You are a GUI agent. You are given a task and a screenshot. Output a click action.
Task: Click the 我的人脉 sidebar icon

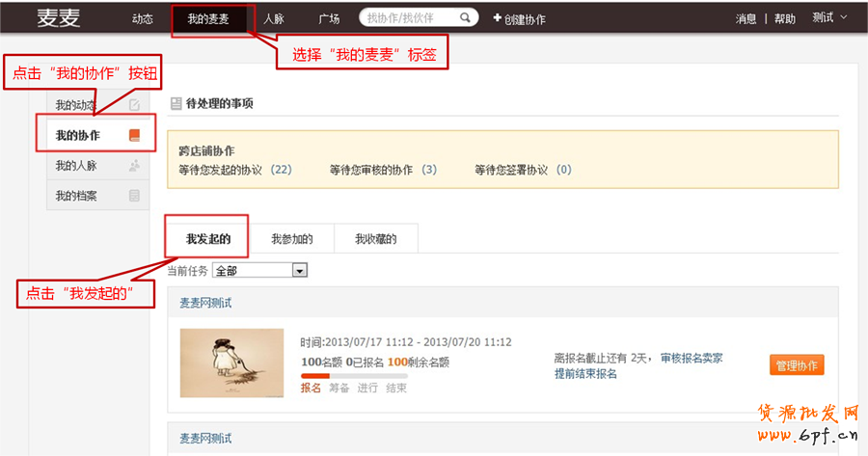(x=134, y=166)
